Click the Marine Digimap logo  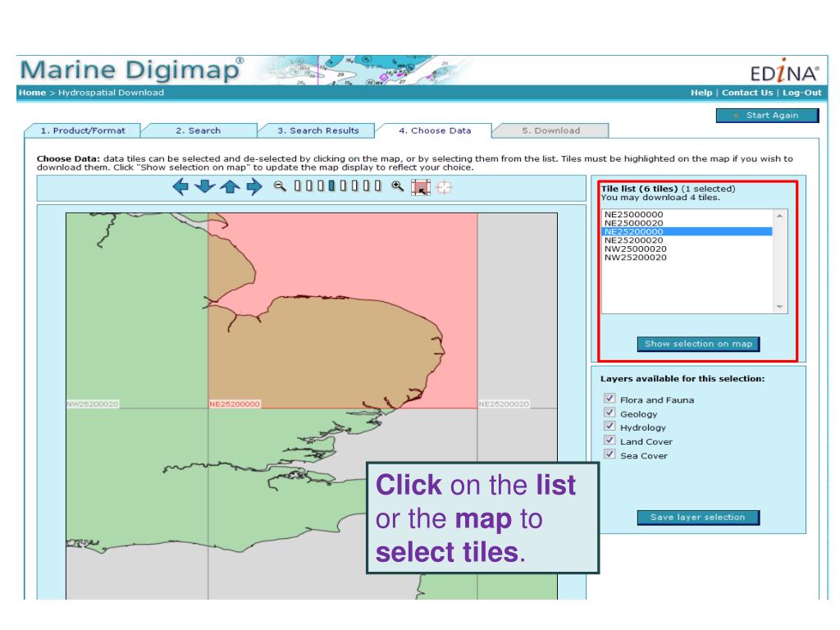[x=132, y=71]
